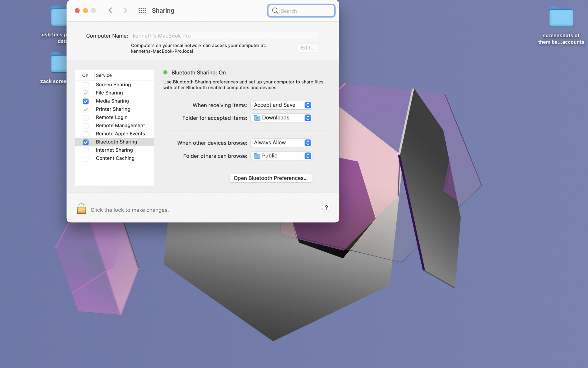The image size is (588, 368).
Task: Click the back arrow in Sharing toolbar
Action: click(111, 11)
